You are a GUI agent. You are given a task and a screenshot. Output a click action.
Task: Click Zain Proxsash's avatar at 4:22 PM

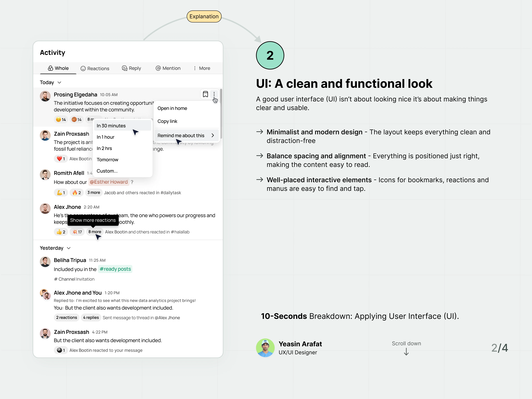(45, 334)
